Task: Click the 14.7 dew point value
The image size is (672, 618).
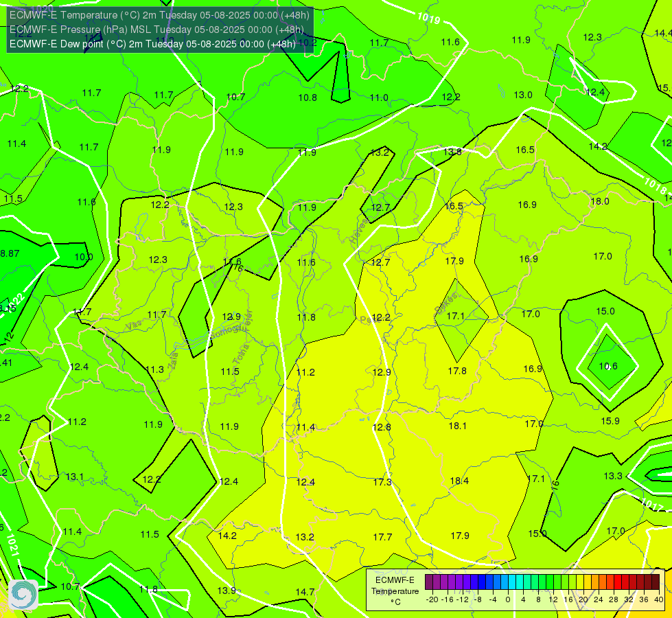Action: [x=305, y=592]
